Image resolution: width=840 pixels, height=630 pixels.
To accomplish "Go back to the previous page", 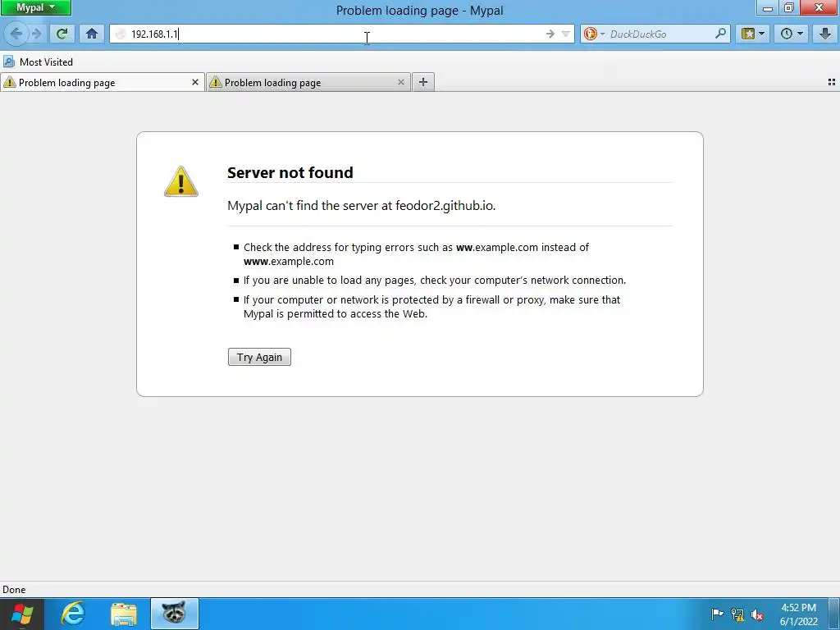I will pyautogui.click(x=16, y=34).
